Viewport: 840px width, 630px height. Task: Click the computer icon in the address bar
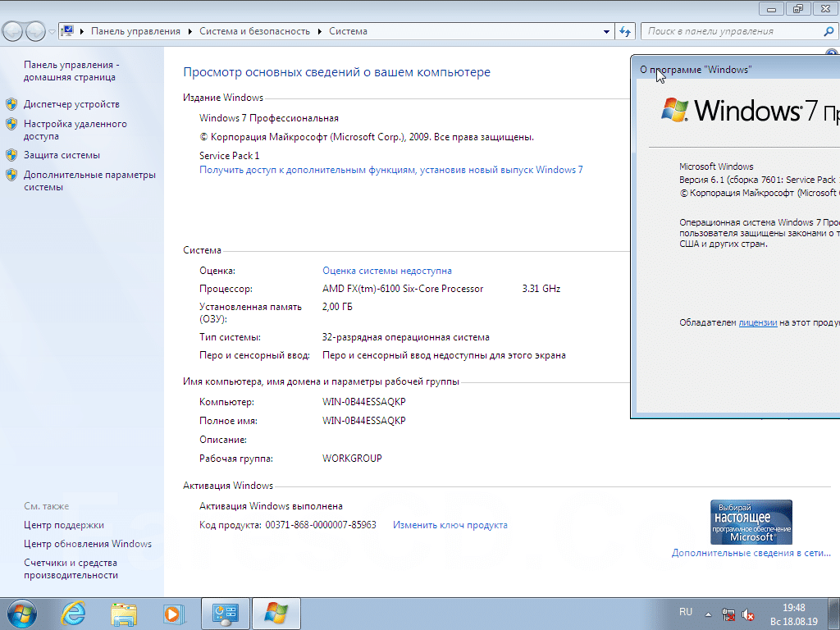pos(67,31)
